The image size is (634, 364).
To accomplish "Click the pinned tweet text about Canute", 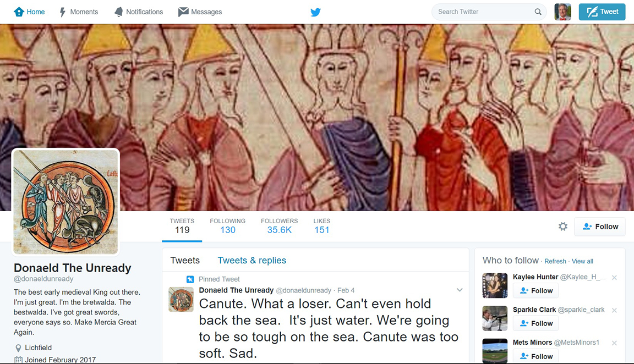I will pos(329,328).
